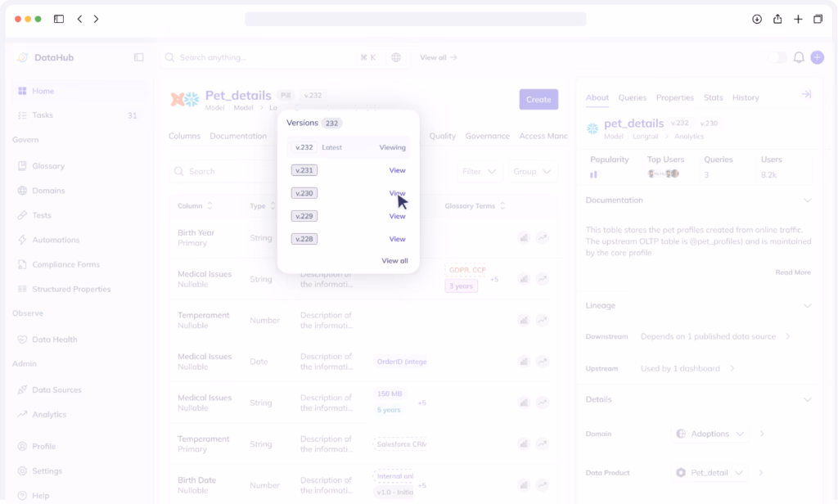Click the Create button
Image resolution: width=838 pixels, height=504 pixels.
pos(538,99)
